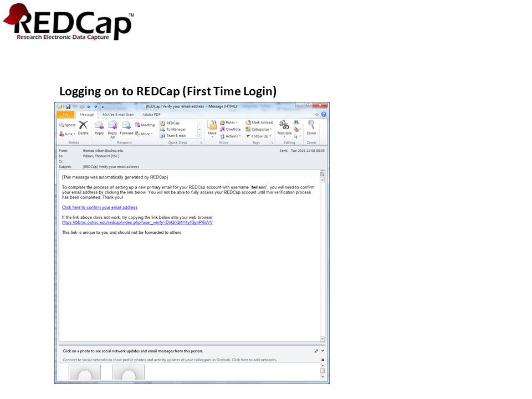This screenshot has height=399, width=532.
Task: Forward the message using the Forward icon
Action: tap(126, 128)
